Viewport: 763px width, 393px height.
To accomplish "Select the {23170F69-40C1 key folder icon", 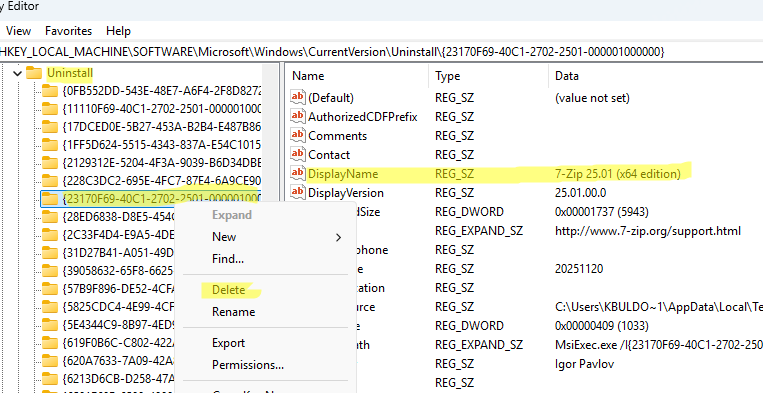I will 50,198.
